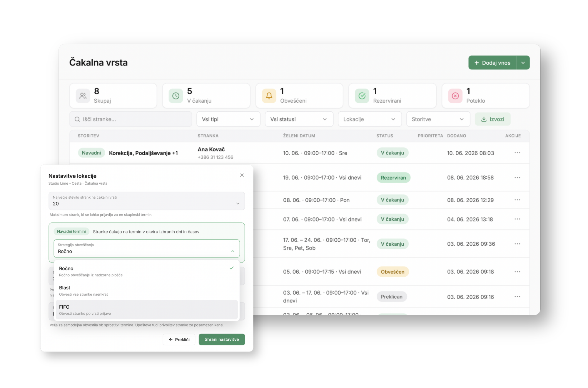Click the Poteklo summary card
Image resolution: width=588 pixels, height=388 pixels.
point(486,96)
